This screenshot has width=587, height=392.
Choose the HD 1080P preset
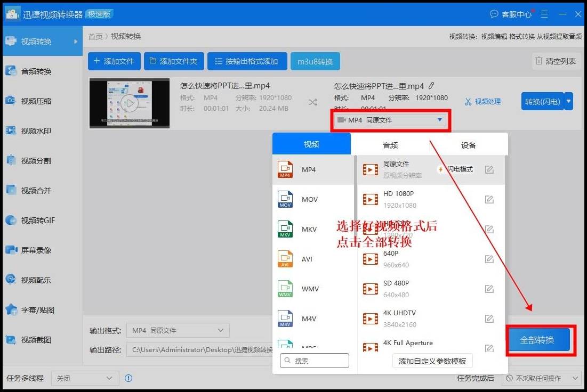431,199
